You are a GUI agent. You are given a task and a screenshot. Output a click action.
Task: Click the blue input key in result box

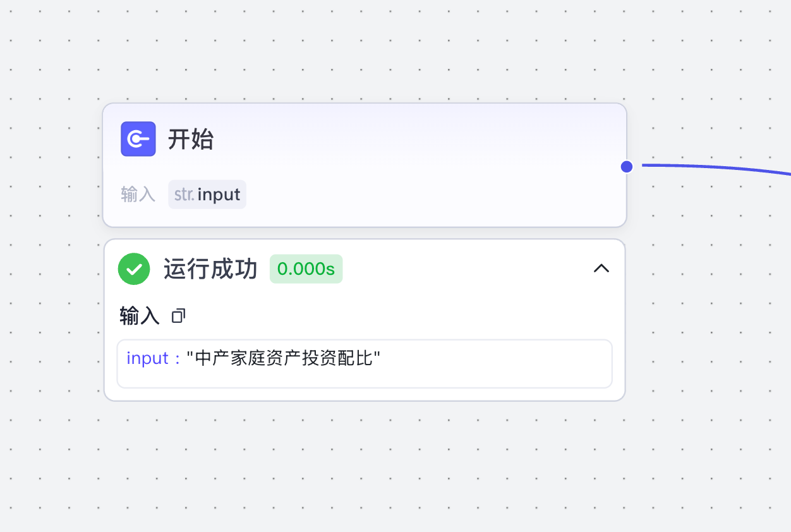click(147, 358)
